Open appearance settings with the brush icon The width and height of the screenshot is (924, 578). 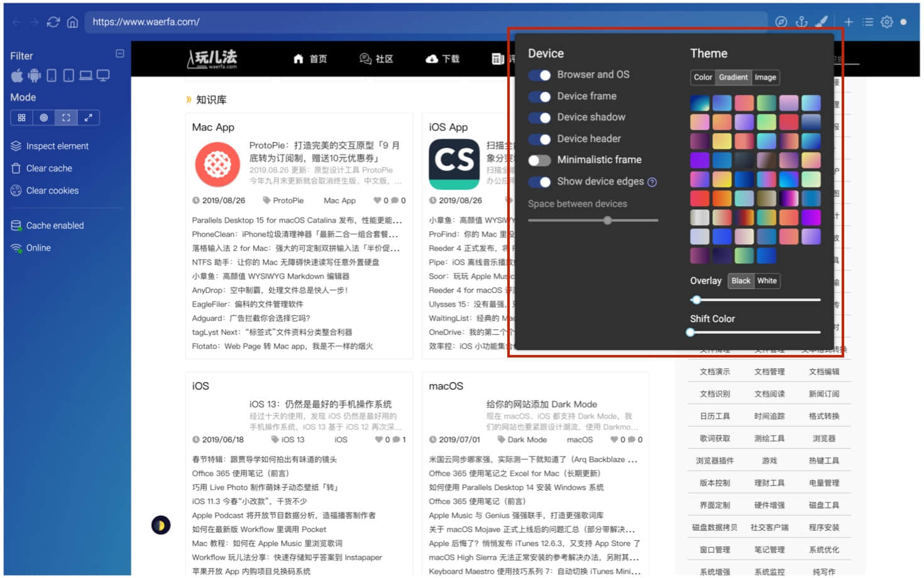coord(822,22)
